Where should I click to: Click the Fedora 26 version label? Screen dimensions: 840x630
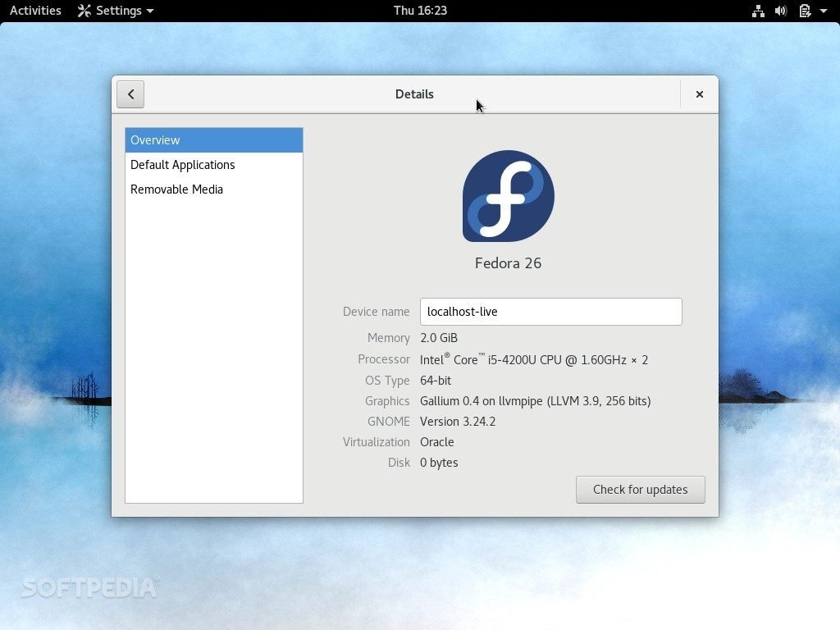pyautogui.click(x=508, y=263)
